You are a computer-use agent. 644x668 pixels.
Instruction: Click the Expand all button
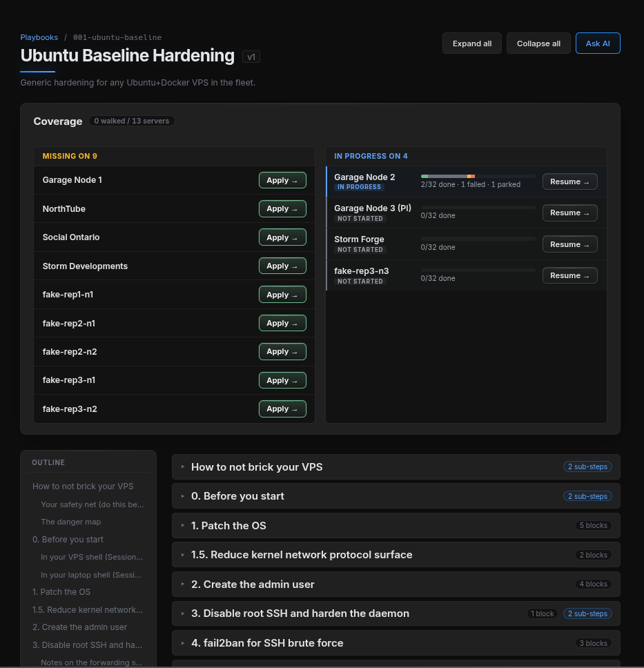click(x=472, y=43)
